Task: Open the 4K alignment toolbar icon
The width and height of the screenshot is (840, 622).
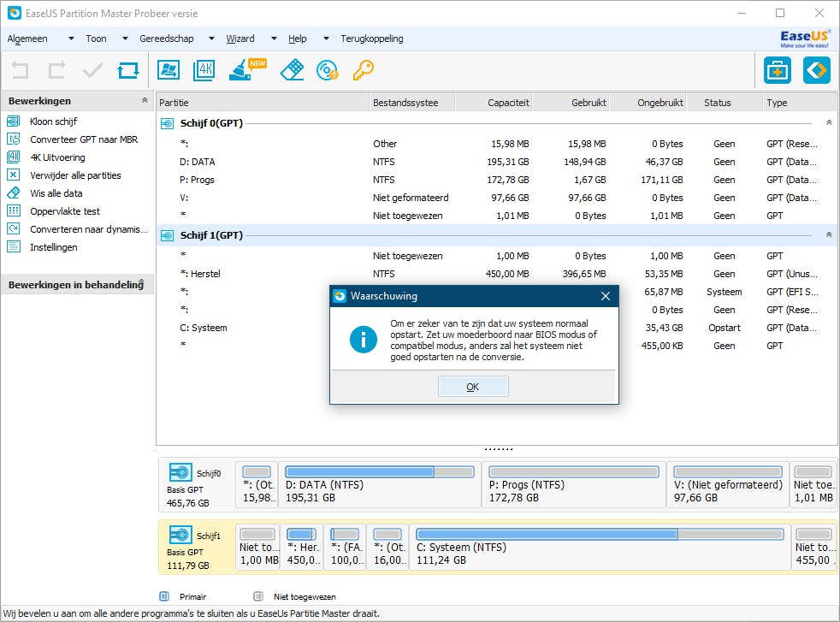Action: click(x=204, y=70)
